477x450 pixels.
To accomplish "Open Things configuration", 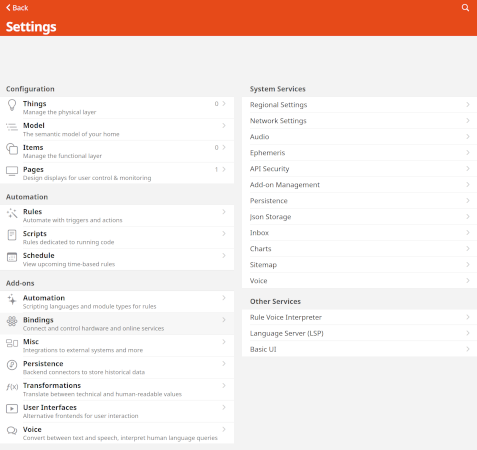I will pyautogui.click(x=117, y=108).
